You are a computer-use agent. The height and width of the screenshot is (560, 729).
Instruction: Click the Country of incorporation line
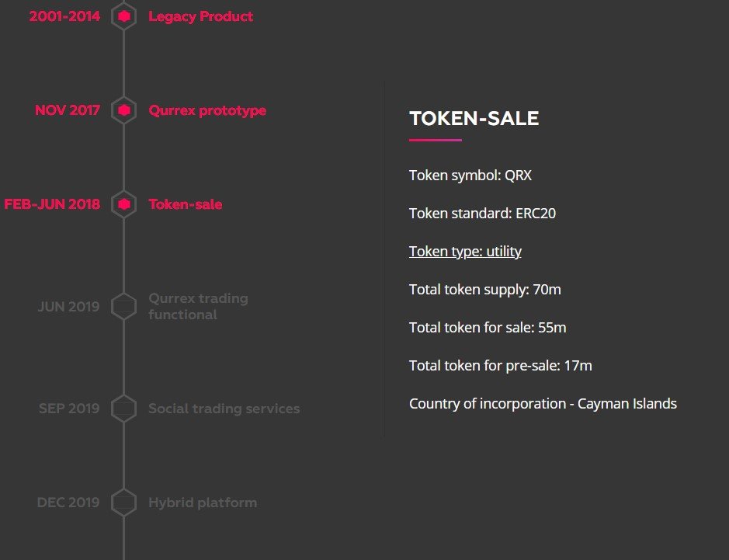(543, 403)
